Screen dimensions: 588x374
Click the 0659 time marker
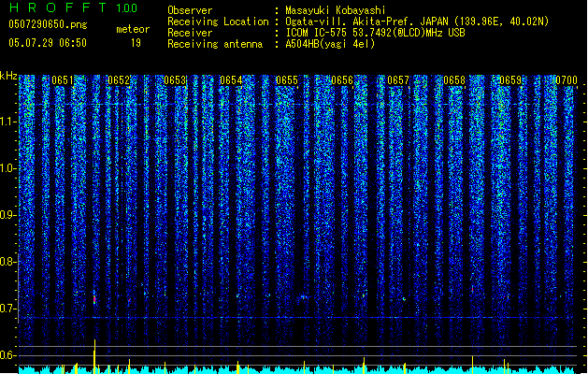510,80
